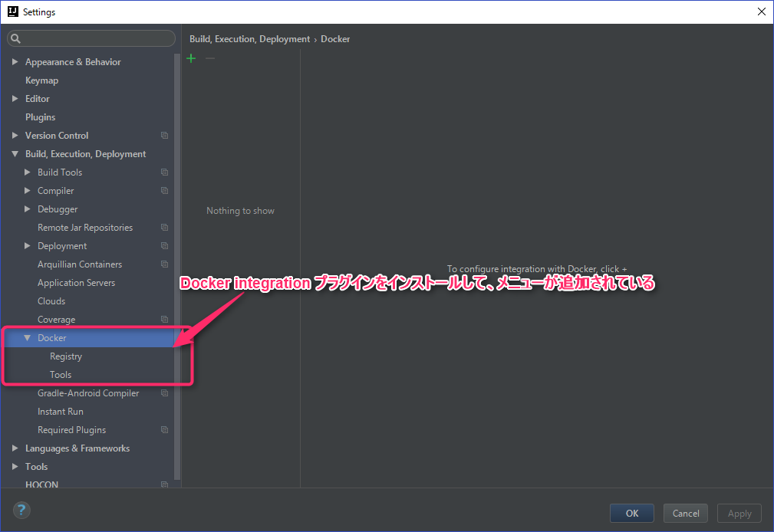Collapse the Docker tree node arrow
This screenshot has height=532, width=774.
pyautogui.click(x=27, y=337)
